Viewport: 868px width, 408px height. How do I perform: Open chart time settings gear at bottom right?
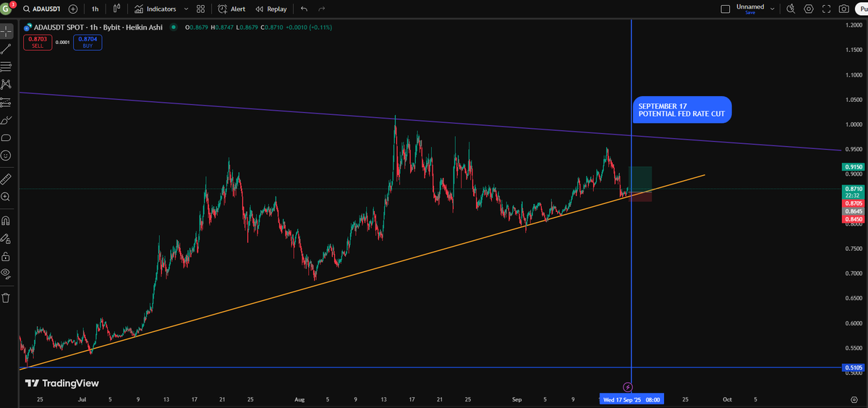coord(854,399)
